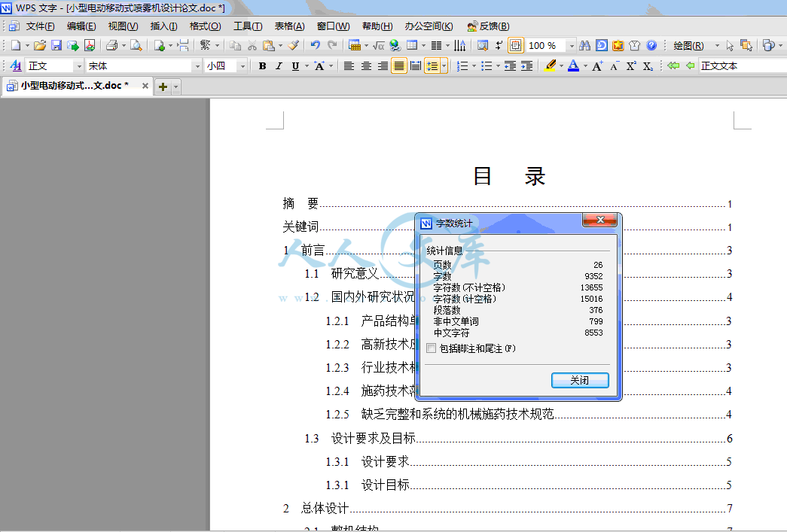Save the document with floppy icon

coord(56,46)
